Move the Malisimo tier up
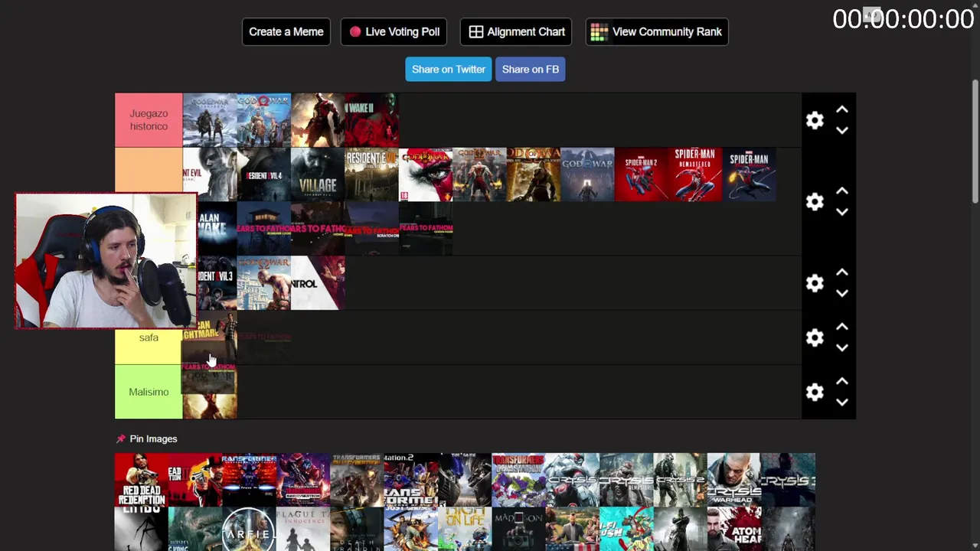980x551 pixels. pyautogui.click(x=842, y=382)
